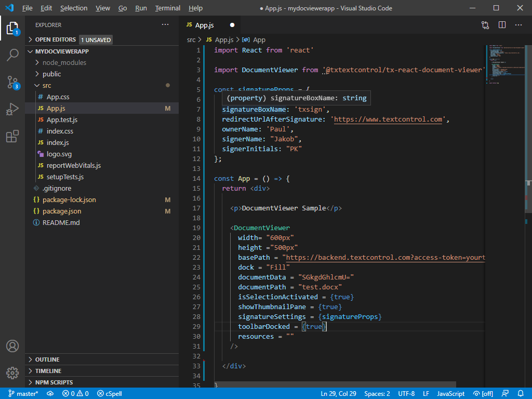Image resolution: width=532 pixels, height=399 pixels.
Task: Open notifications bell in status bar
Action: 521,394
